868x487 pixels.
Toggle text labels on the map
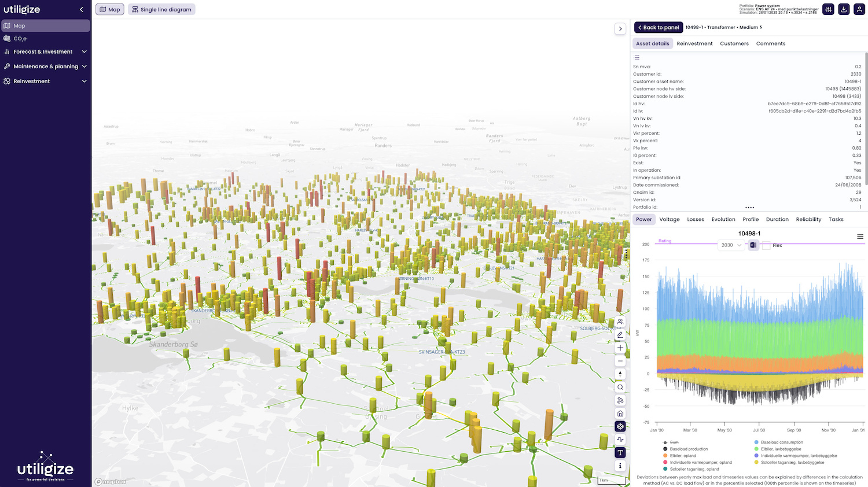click(620, 453)
